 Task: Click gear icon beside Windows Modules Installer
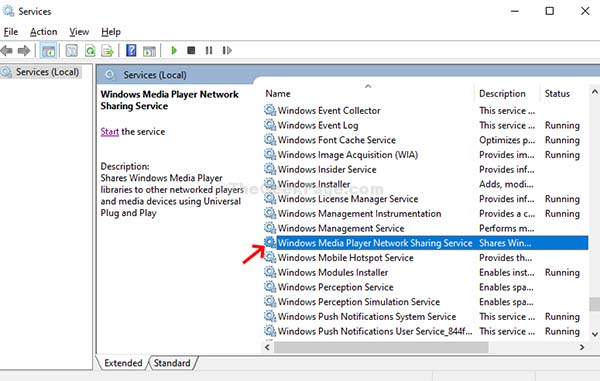[x=270, y=272]
